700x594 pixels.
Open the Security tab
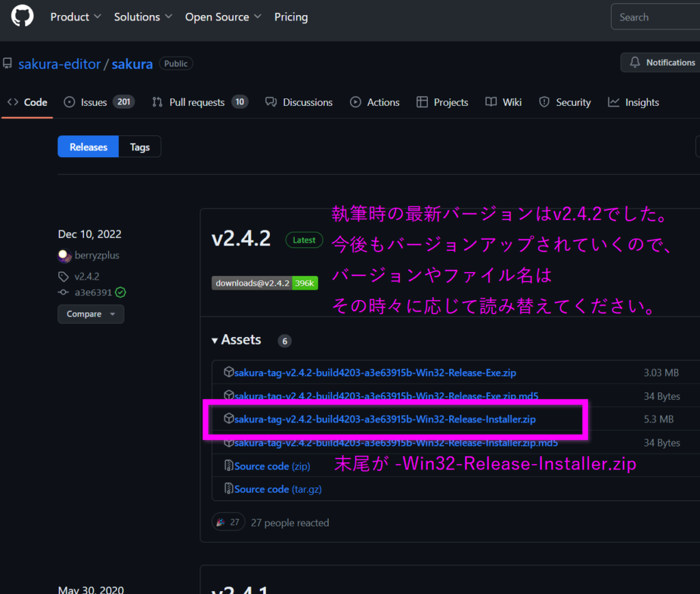coord(565,103)
